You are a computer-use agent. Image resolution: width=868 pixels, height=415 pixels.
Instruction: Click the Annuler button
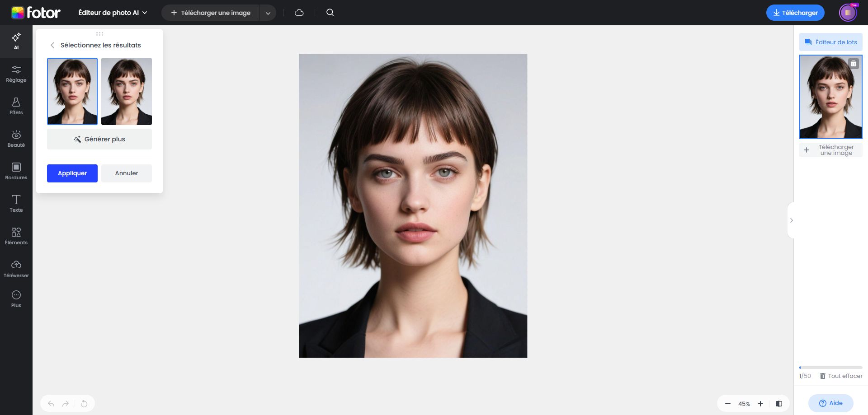[x=127, y=173]
